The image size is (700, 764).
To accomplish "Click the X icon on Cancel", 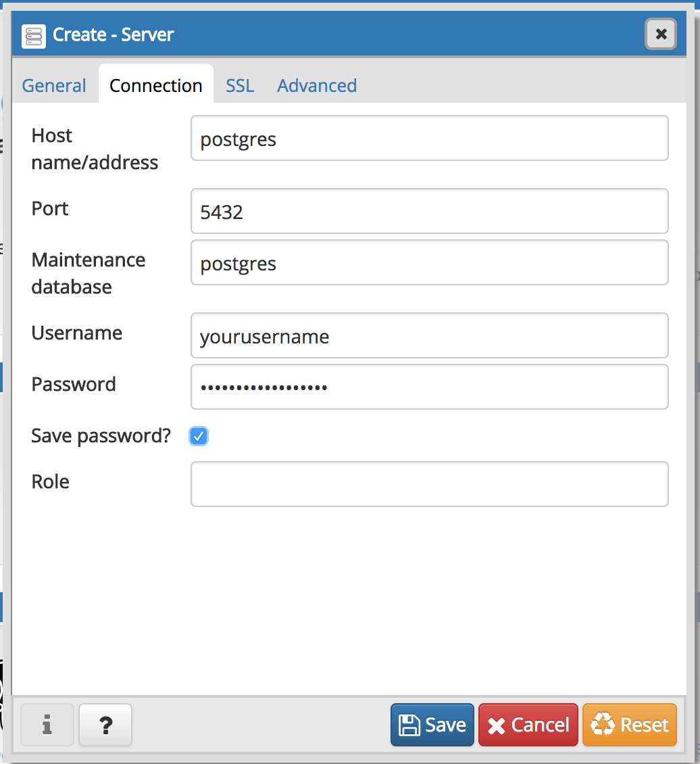I will click(x=497, y=726).
